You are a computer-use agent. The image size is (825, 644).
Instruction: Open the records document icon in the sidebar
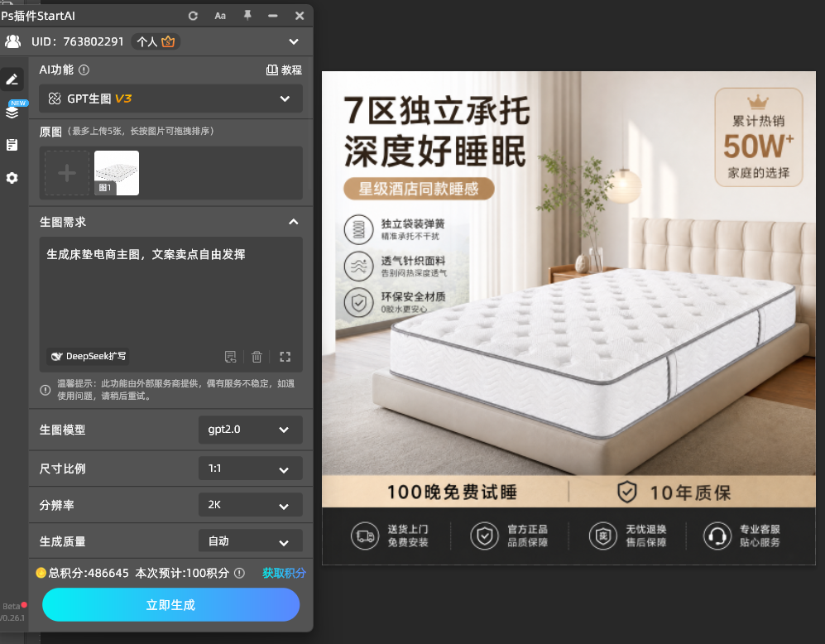point(12,145)
